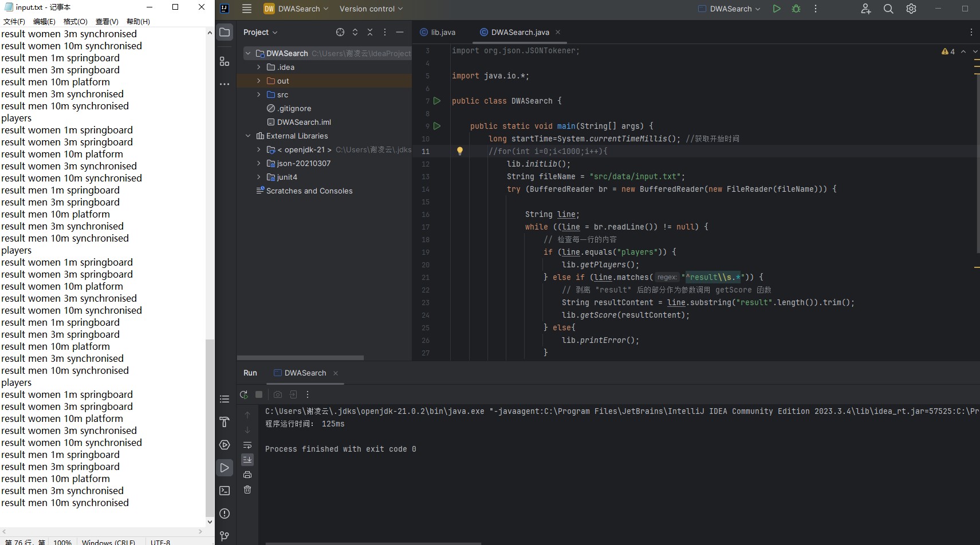This screenshot has height=545, width=980.
Task: Open More Actions vertical dots in top toolbar
Action: pos(816,9)
